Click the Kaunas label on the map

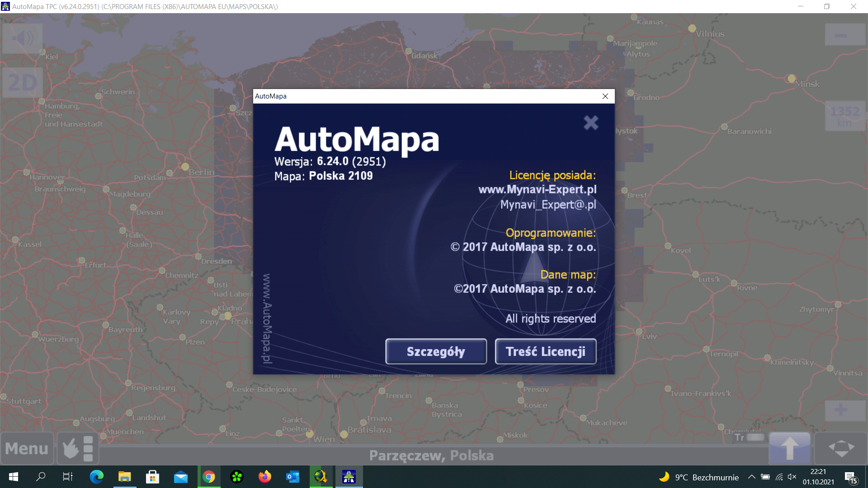click(x=650, y=22)
